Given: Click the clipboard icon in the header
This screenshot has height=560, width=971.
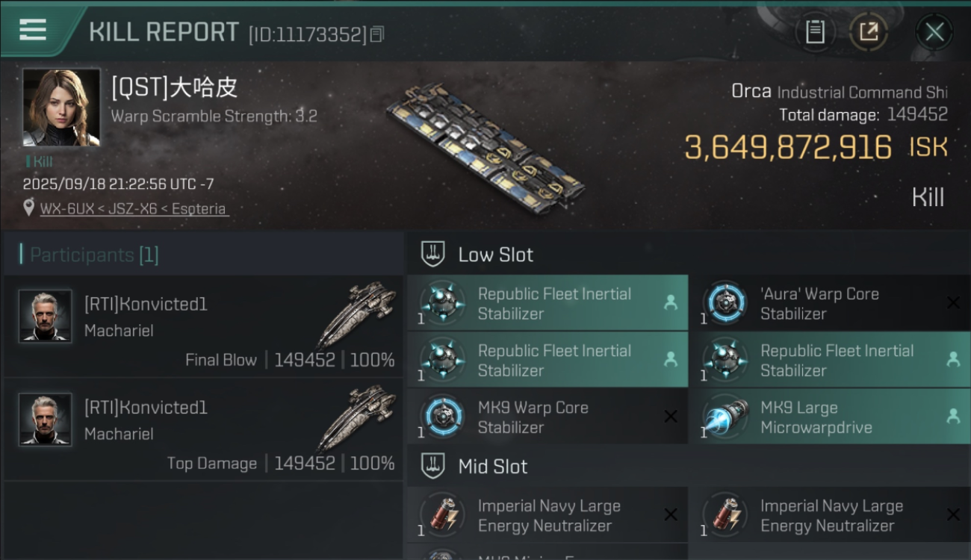Looking at the screenshot, I should [x=815, y=32].
